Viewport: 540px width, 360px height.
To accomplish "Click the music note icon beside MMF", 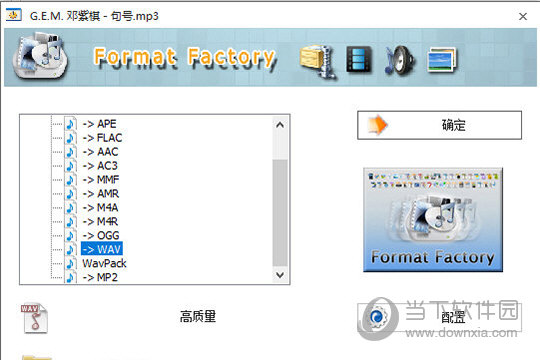I will 71,179.
